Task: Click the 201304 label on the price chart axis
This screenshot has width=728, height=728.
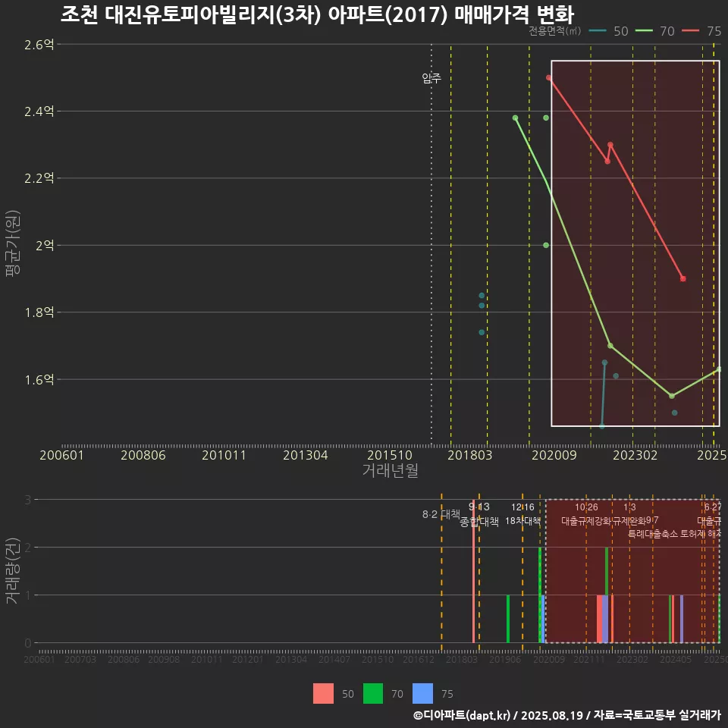Action: pos(306,455)
